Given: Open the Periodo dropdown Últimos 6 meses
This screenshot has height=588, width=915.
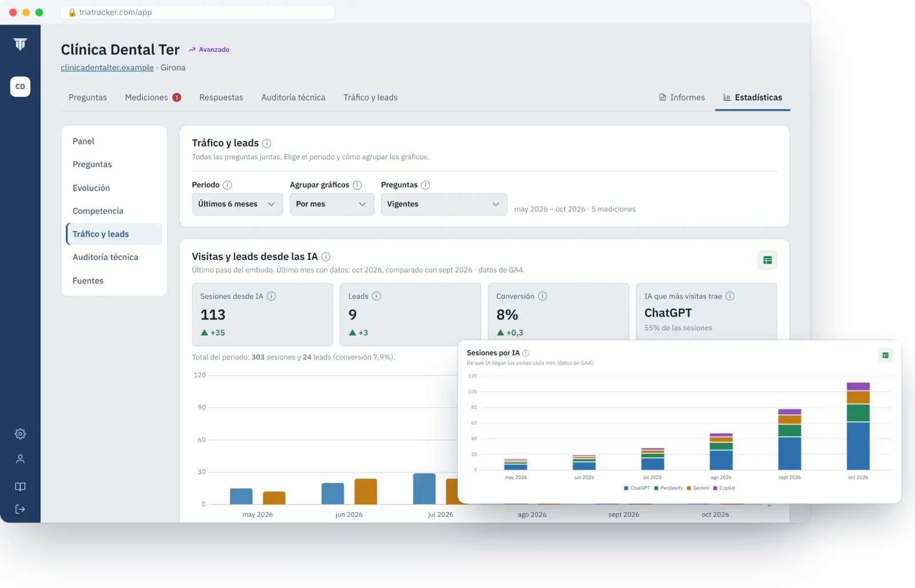Looking at the screenshot, I should click(237, 204).
